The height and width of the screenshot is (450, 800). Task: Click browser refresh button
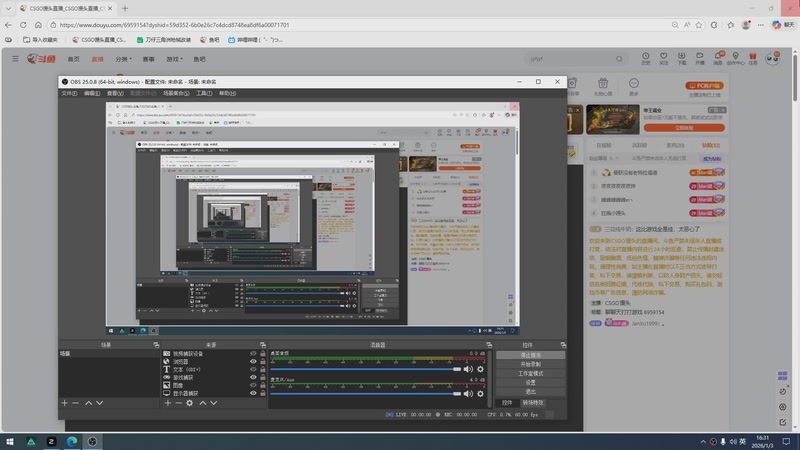[x=23, y=25]
